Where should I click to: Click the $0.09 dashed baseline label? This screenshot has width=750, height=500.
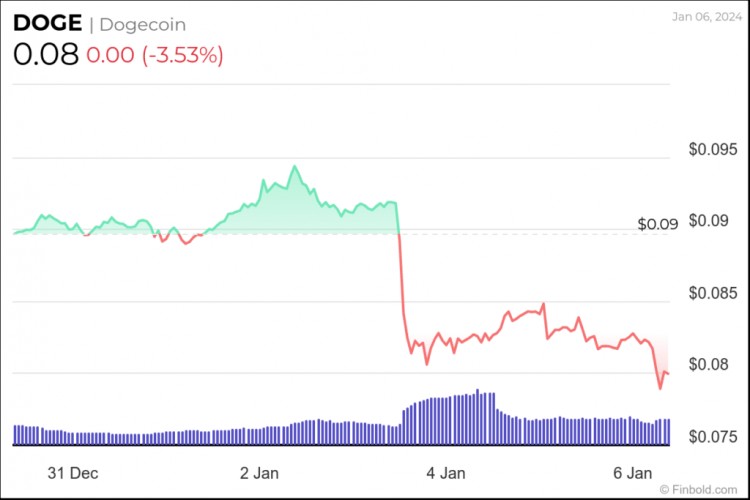point(657,224)
